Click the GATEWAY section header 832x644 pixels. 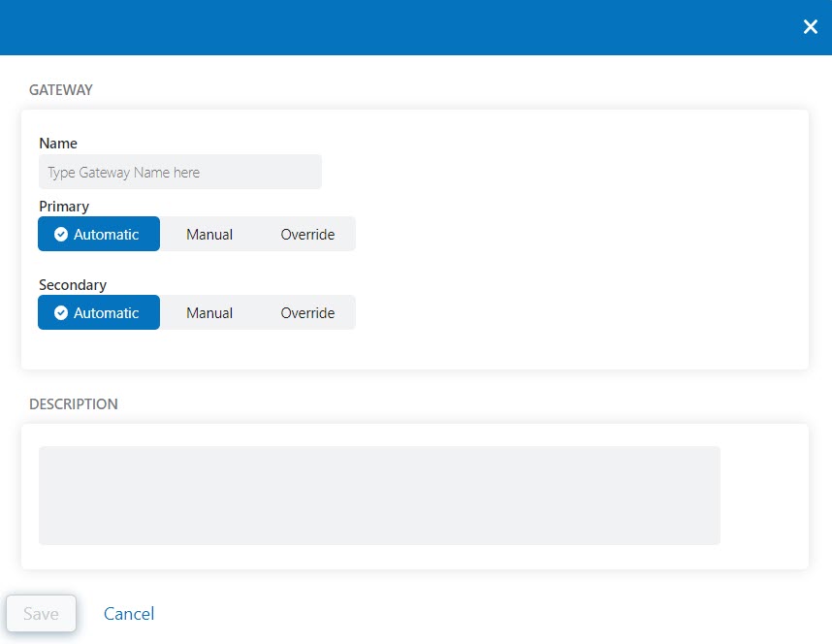(x=61, y=89)
